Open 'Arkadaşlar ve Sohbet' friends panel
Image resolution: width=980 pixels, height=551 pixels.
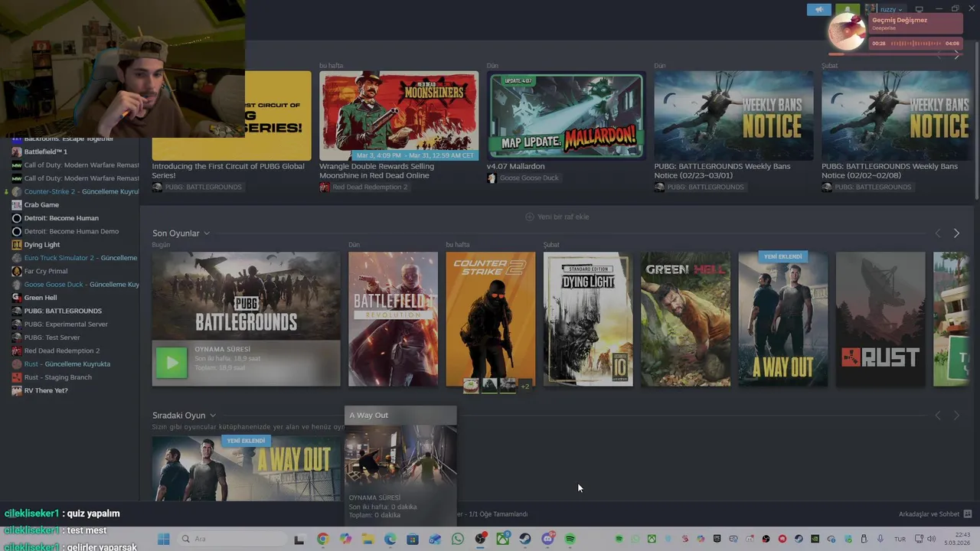[x=929, y=514]
